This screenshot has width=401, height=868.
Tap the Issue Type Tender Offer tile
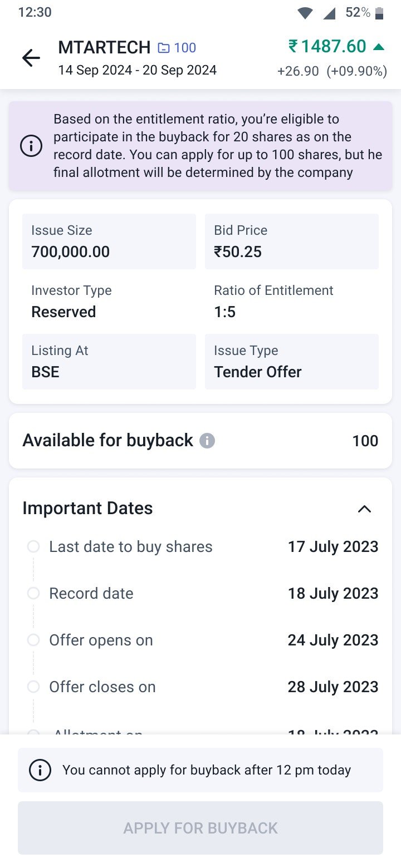(292, 362)
